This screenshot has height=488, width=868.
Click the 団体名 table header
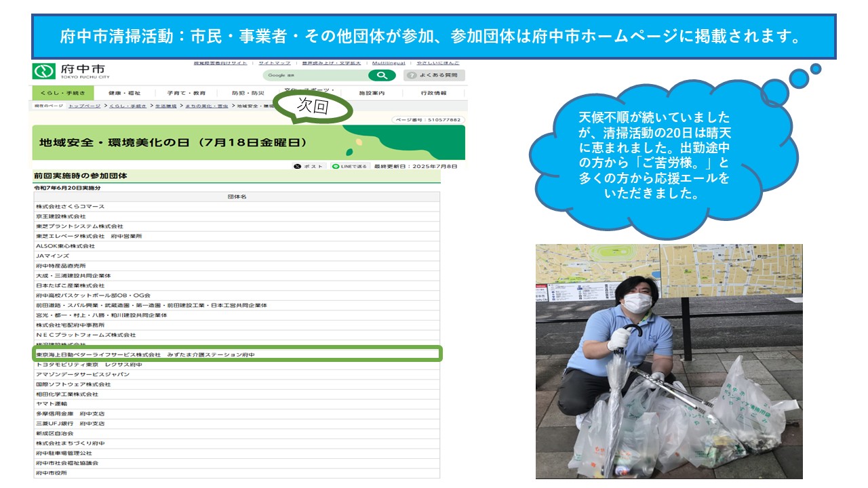237,197
